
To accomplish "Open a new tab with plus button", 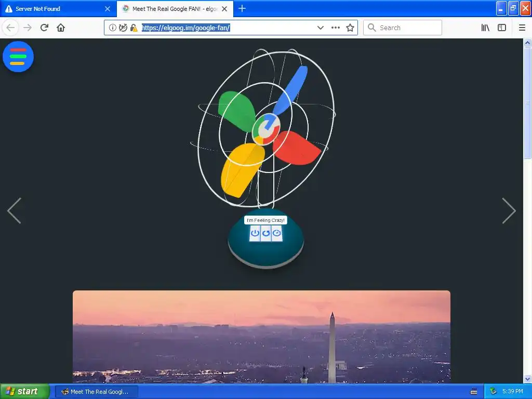I will coord(242,9).
